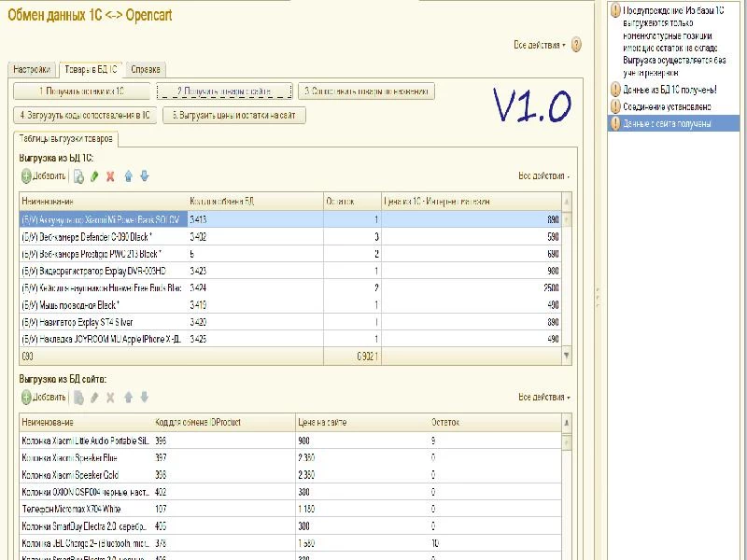Screen dimensions: 747x560
Task: Open the Справка tab
Action: click(146, 69)
